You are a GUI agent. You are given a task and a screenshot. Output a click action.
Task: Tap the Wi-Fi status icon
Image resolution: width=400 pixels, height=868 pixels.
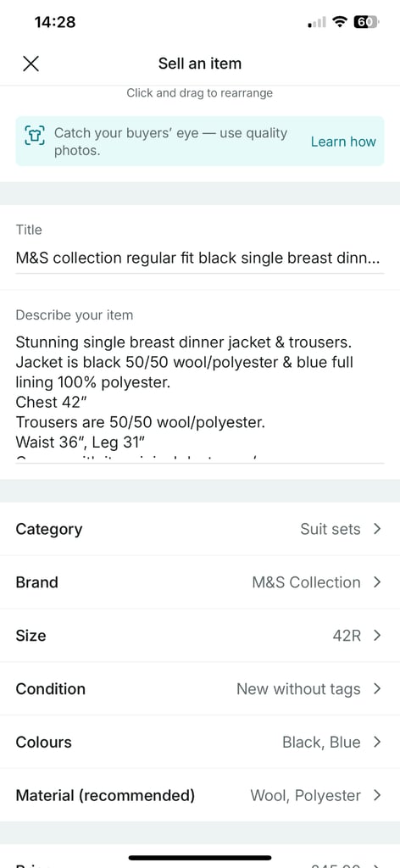340,22
